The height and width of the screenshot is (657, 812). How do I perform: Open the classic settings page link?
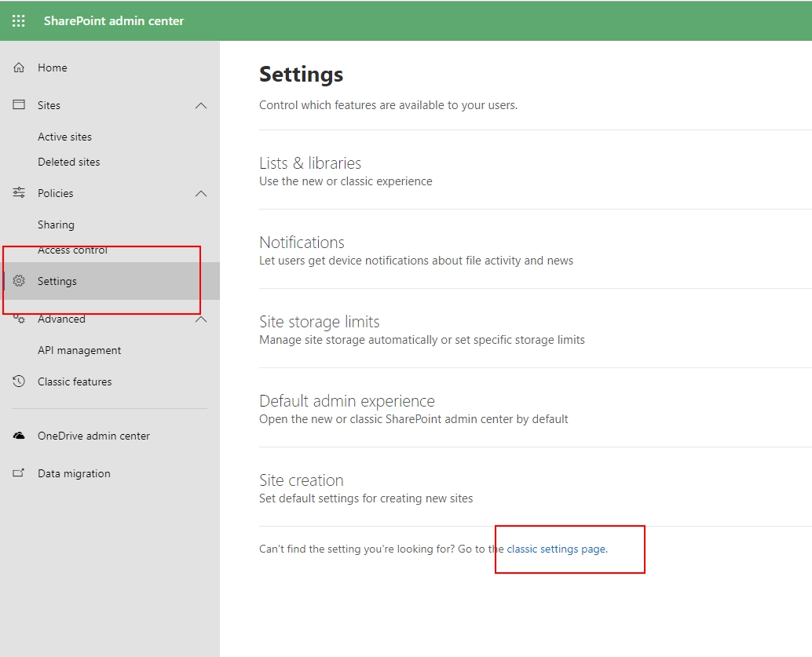(x=556, y=549)
